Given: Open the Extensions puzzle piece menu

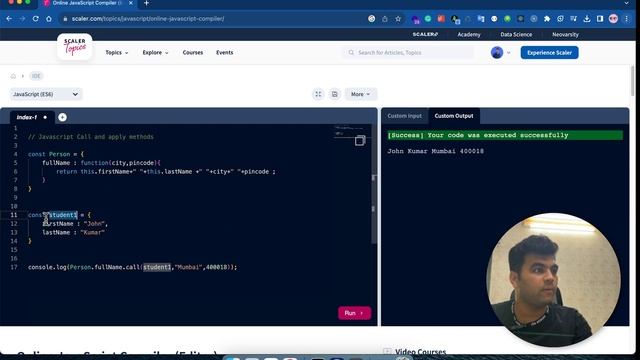Looking at the screenshot, I should pos(547,19).
